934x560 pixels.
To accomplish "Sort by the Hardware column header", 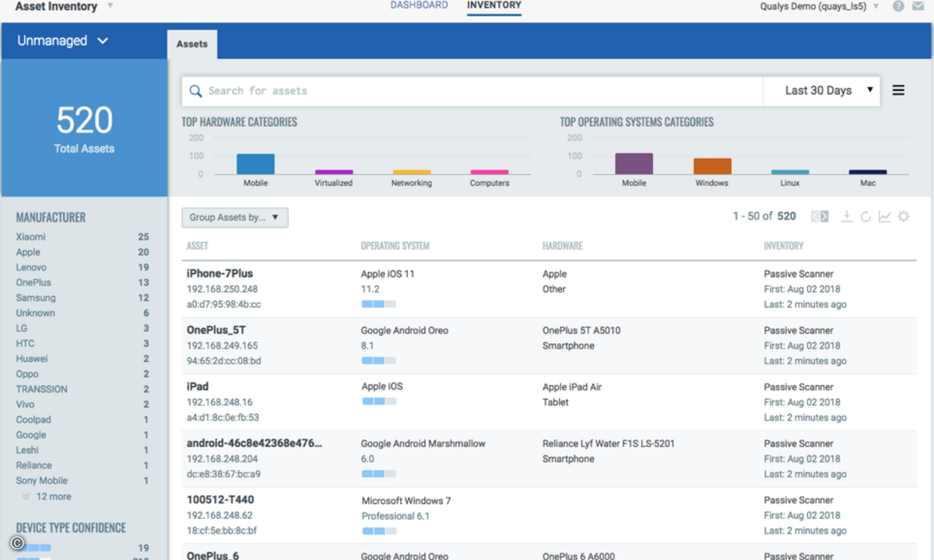I will coord(563,246).
